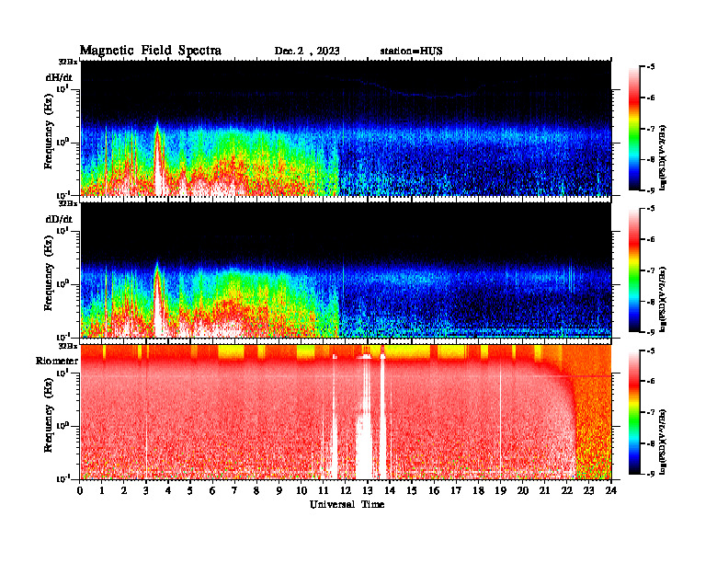Click hour tick label '3' on time axis
The image size is (728, 563).
146,490
